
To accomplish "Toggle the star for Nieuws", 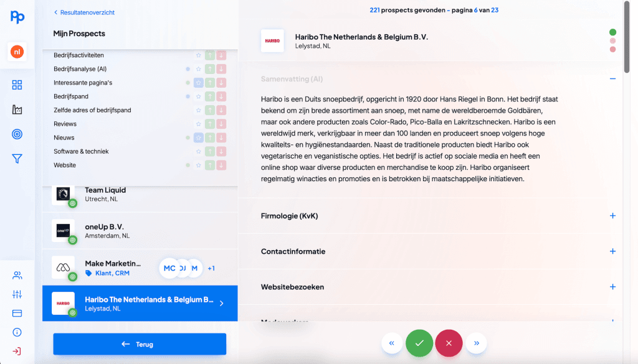I will [198, 138].
